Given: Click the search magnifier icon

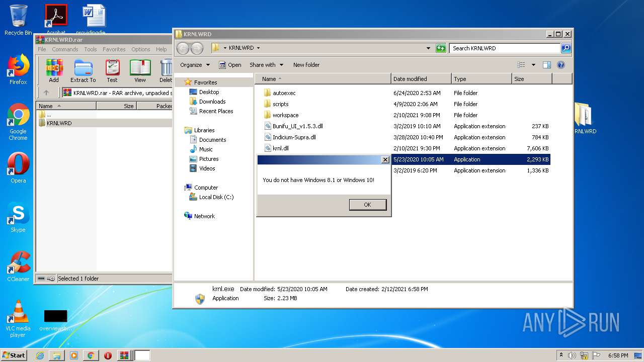Looking at the screenshot, I should pos(566,48).
